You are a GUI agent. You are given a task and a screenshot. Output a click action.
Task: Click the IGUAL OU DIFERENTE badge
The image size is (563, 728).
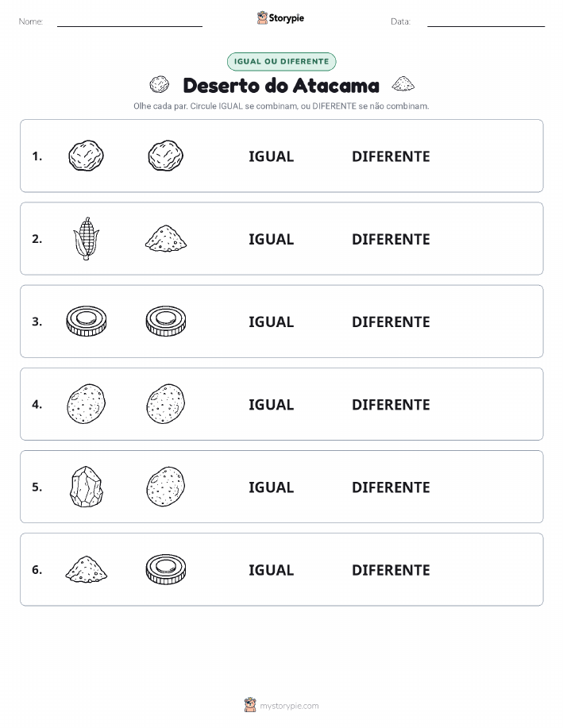click(x=281, y=61)
